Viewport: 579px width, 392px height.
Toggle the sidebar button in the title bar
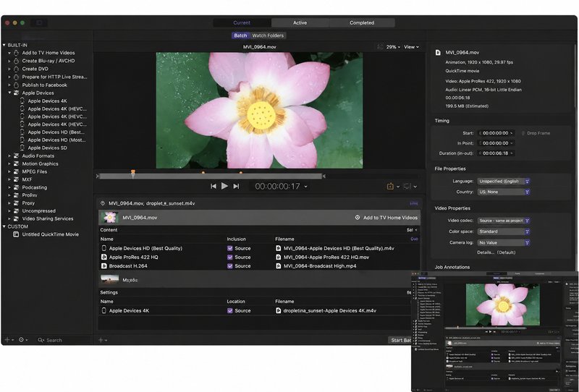tap(39, 23)
